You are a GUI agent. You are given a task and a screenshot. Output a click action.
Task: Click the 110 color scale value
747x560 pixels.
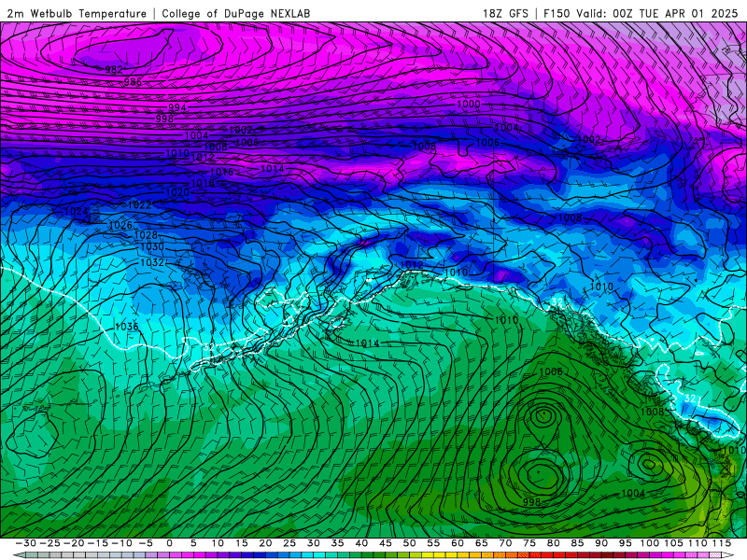tap(698, 543)
